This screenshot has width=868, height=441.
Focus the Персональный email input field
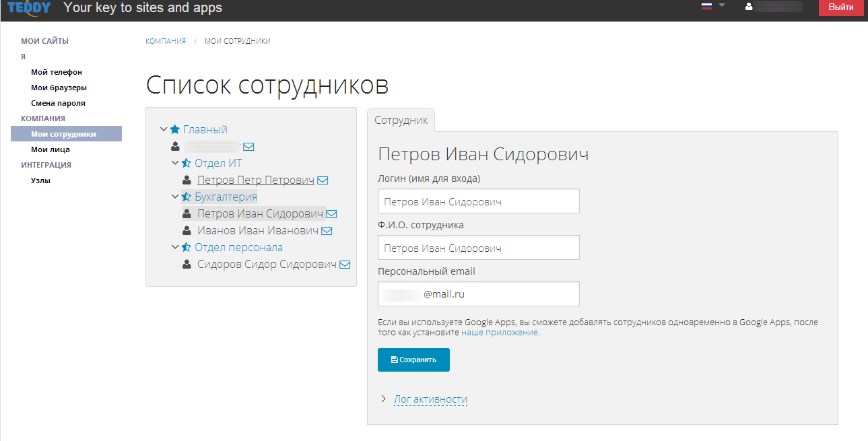(479, 294)
